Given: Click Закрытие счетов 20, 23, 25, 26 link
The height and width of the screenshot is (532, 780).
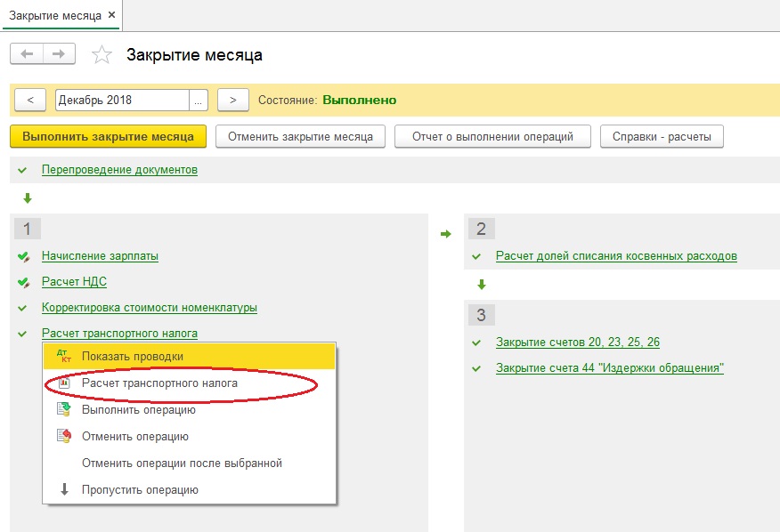Looking at the screenshot, I should click(577, 343).
